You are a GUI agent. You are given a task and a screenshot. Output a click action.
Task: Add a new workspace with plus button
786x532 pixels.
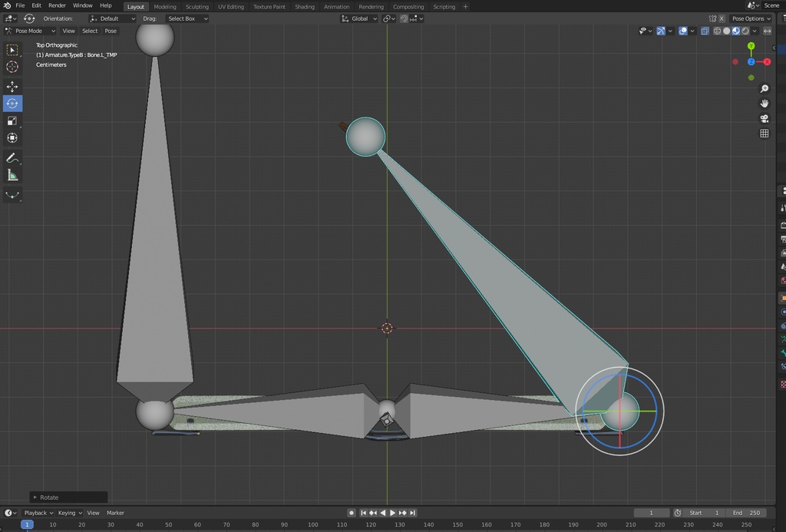point(465,6)
